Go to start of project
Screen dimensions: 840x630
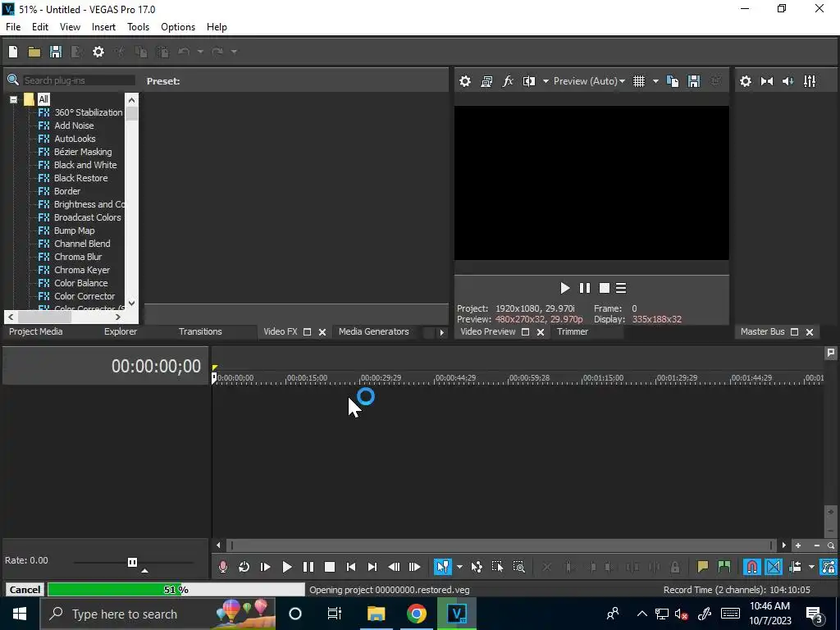pyautogui.click(x=351, y=567)
